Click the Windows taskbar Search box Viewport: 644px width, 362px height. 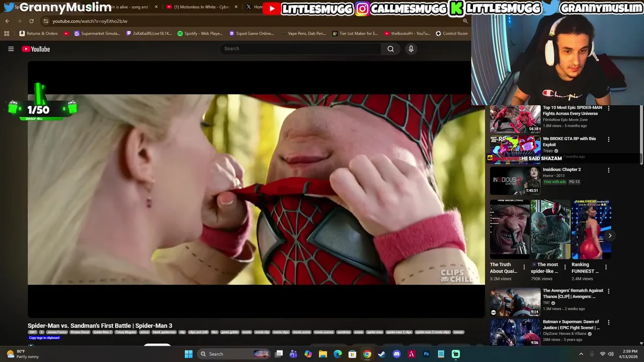[233, 354]
